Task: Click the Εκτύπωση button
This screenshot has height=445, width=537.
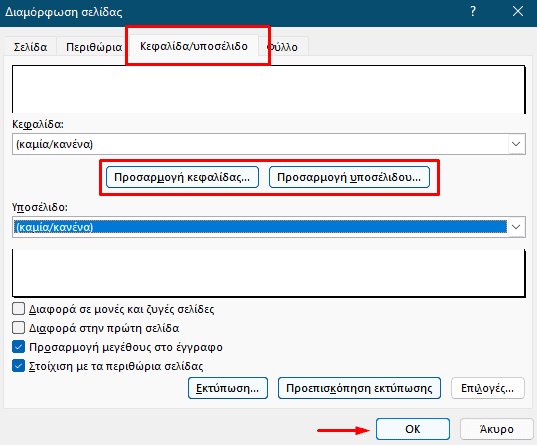Action: (228, 388)
